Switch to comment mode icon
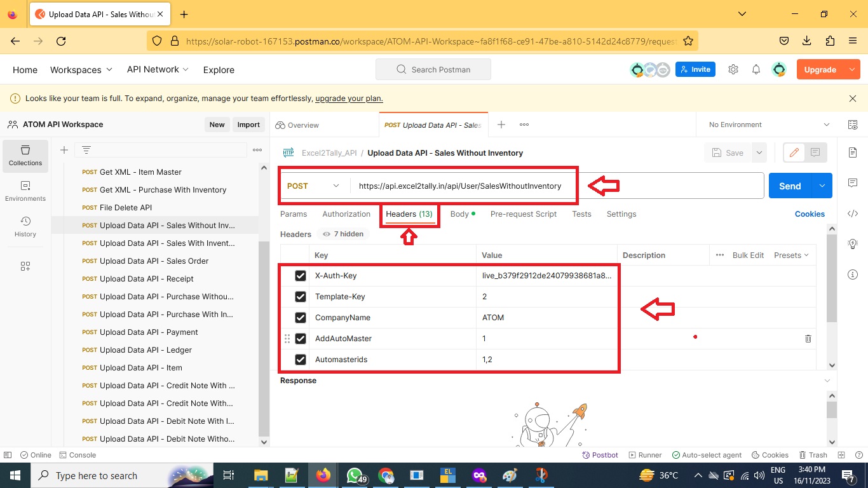This screenshot has width=868, height=488. [x=815, y=152]
